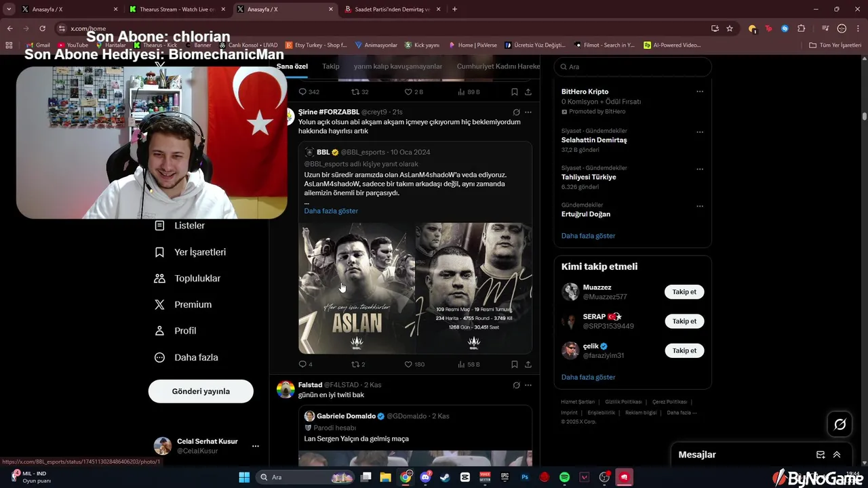Expand the Mesajlar drawer with double chevron
Image resolution: width=868 pixels, height=488 pixels.
coord(837,455)
